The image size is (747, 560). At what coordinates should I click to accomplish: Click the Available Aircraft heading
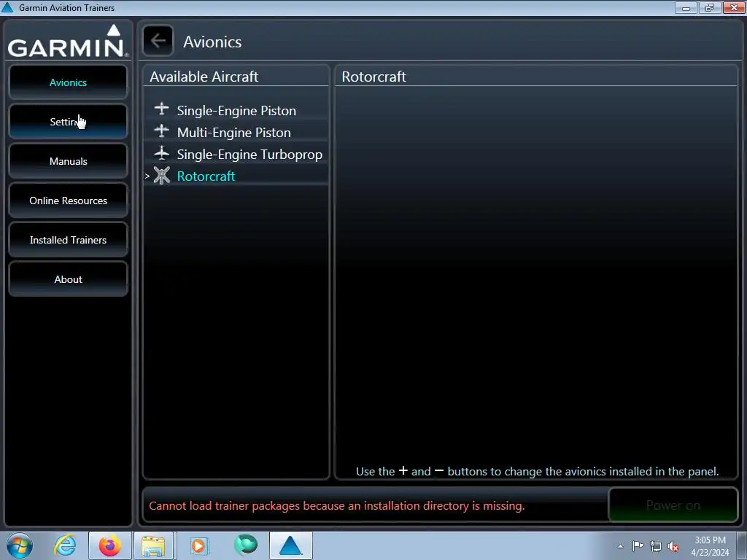[204, 77]
